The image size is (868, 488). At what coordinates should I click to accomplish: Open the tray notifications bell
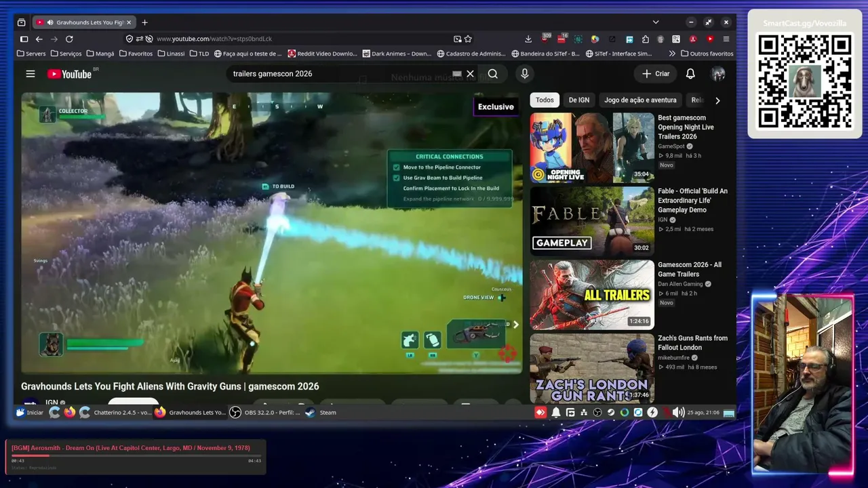coord(556,412)
